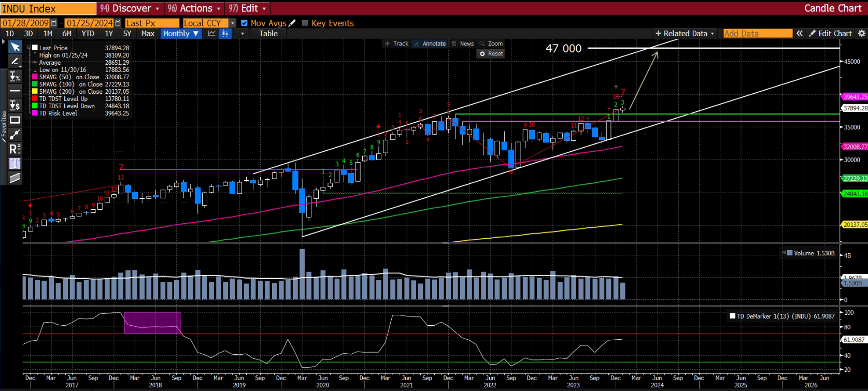Open the Discover menu
Image resolution: width=868 pixels, height=391 pixels.
click(130, 8)
